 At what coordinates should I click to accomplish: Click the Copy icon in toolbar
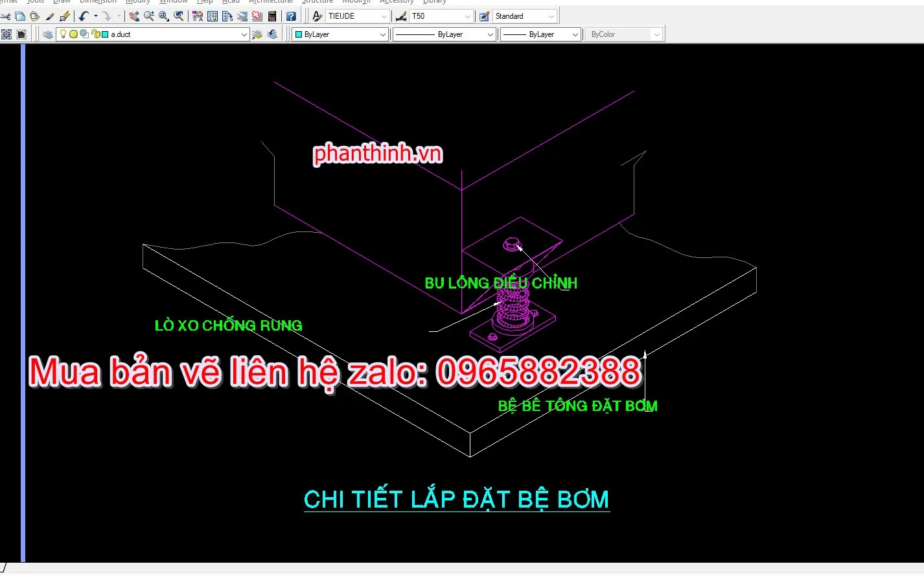pos(20,16)
